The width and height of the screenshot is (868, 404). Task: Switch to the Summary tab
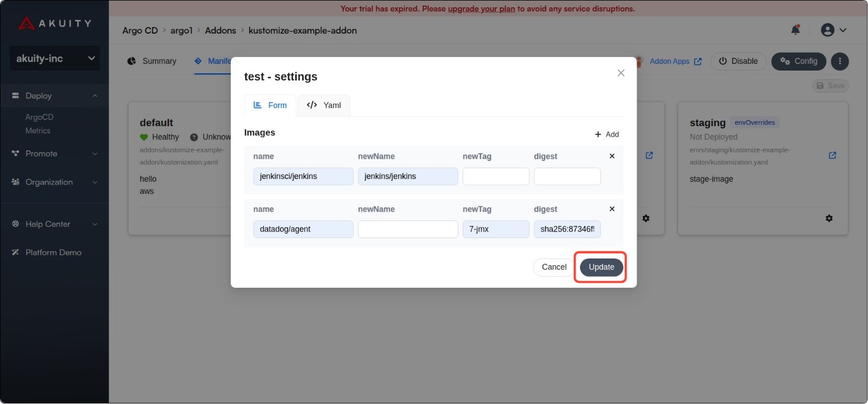click(152, 61)
